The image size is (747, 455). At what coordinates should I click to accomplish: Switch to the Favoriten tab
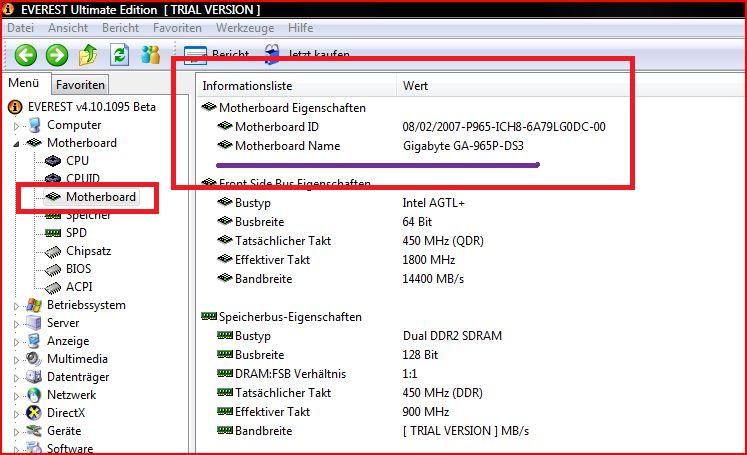tap(80, 85)
